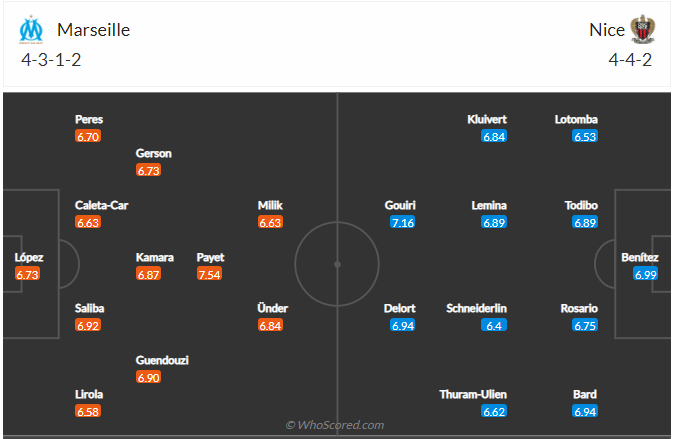Select Delort's 6.94 rating badge
This screenshot has width=673, height=439.
click(x=400, y=325)
